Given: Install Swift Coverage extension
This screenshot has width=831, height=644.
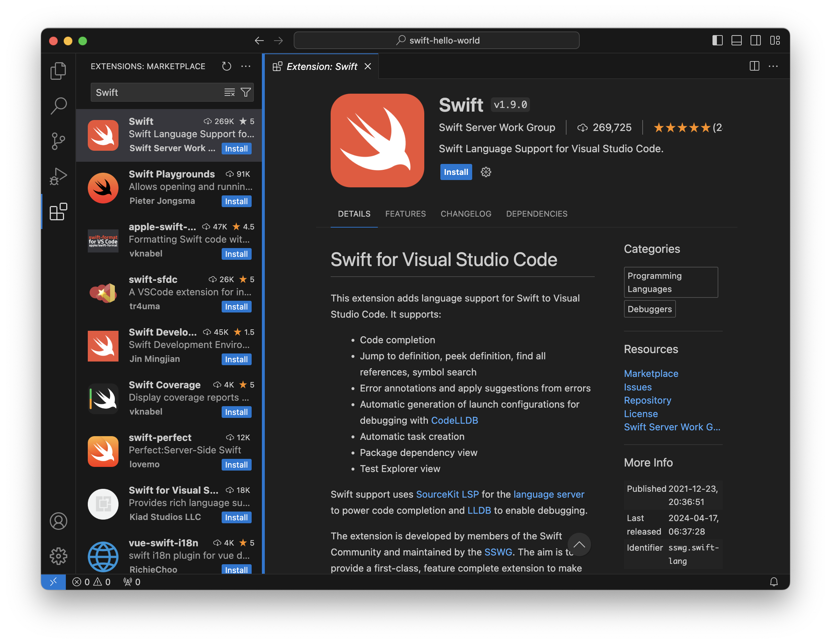Looking at the screenshot, I should point(236,412).
